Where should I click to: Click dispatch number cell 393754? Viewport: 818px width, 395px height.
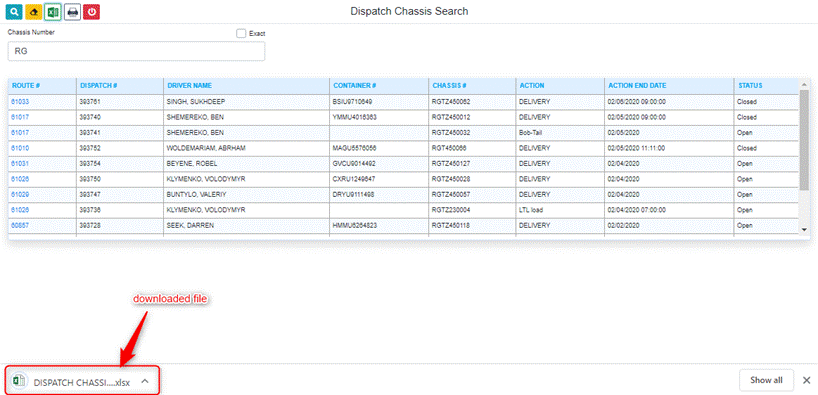click(x=120, y=164)
